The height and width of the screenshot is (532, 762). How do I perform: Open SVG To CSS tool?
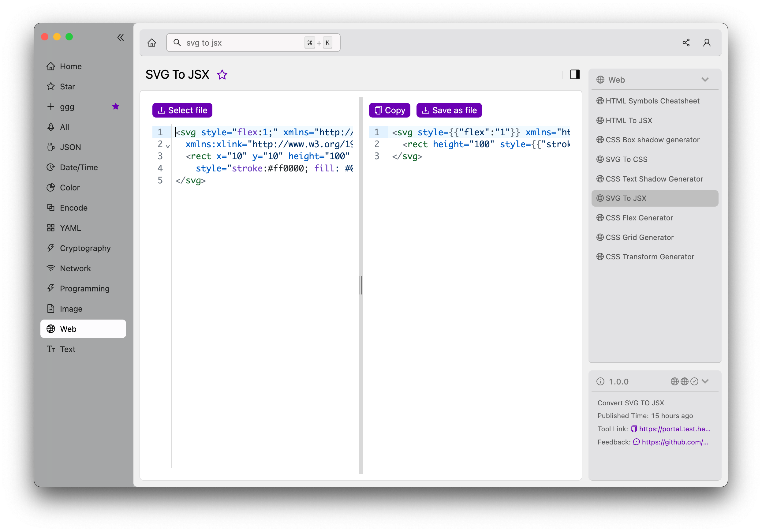[x=655, y=159]
